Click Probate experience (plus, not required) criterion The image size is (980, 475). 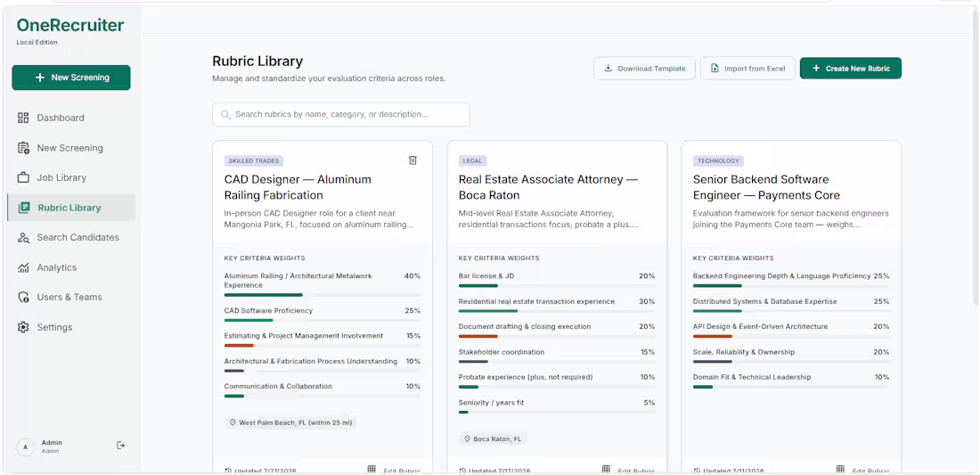point(526,377)
